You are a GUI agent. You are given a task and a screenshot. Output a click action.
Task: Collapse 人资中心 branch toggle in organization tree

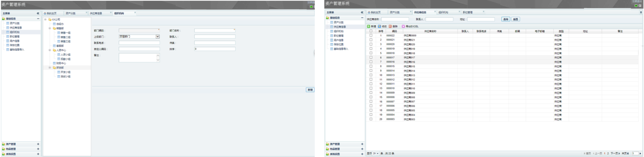click(x=50, y=50)
